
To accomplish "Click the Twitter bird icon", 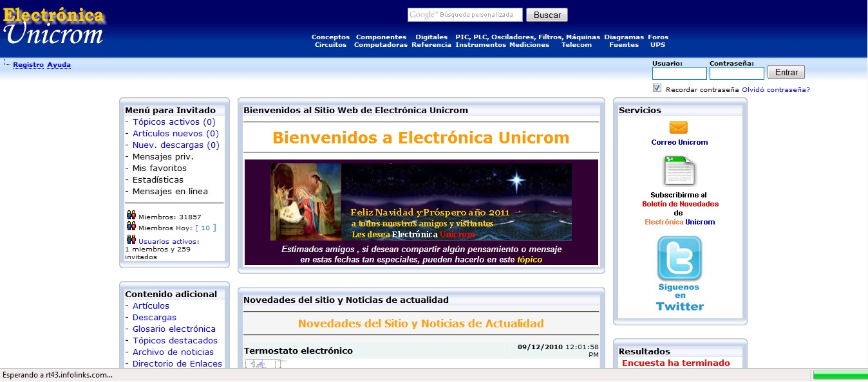I will pos(679,258).
